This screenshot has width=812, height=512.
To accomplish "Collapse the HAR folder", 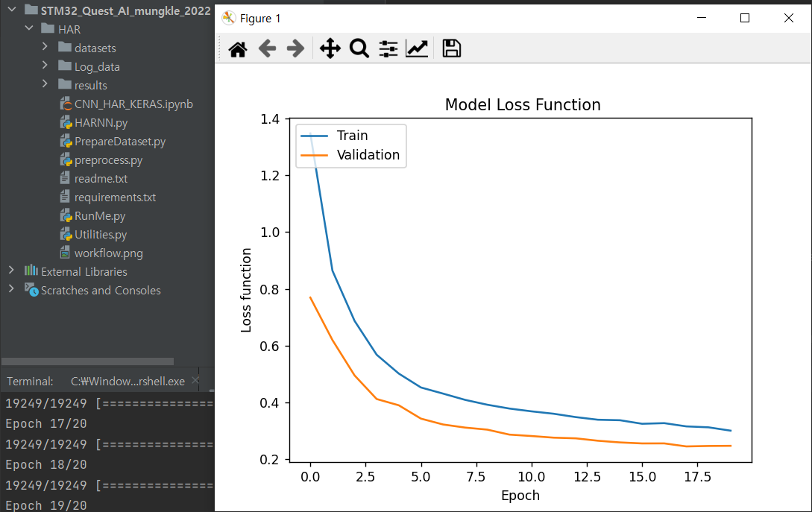I will coord(29,29).
